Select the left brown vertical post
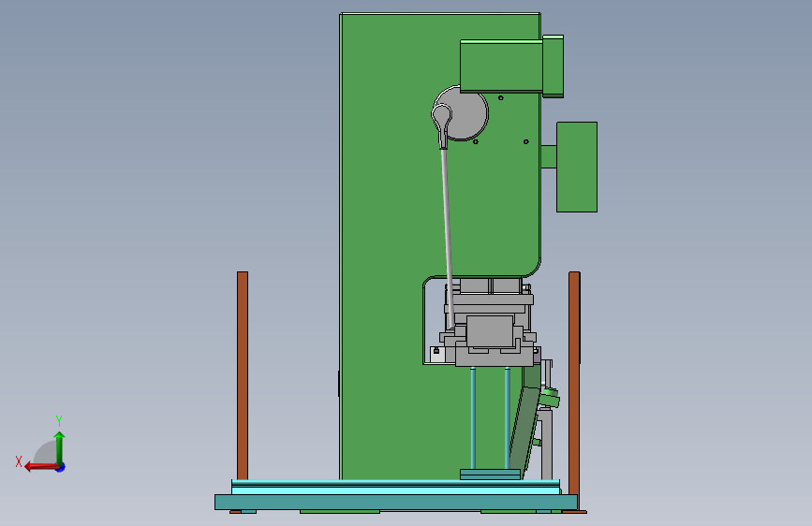Viewport: 812px width, 526px height. click(x=243, y=376)
